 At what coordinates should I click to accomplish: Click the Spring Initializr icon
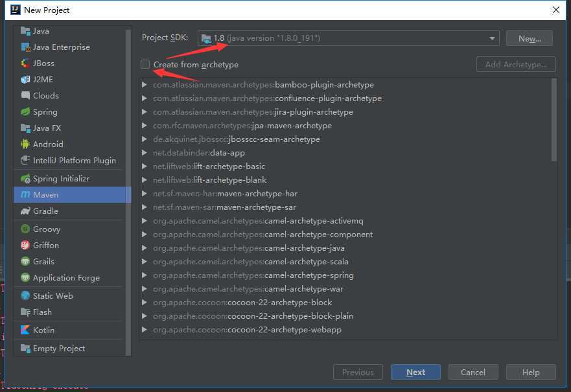tap(25, 179)
